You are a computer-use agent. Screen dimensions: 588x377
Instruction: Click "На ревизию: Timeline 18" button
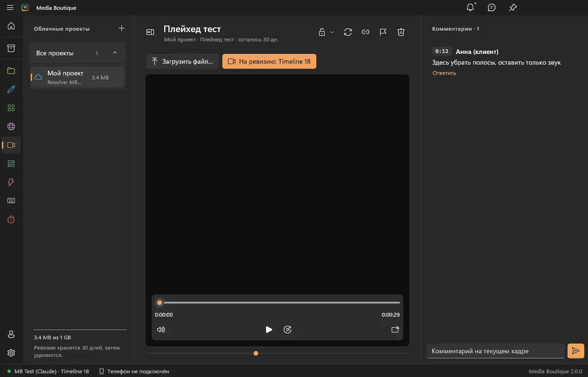tap(269, 61)
